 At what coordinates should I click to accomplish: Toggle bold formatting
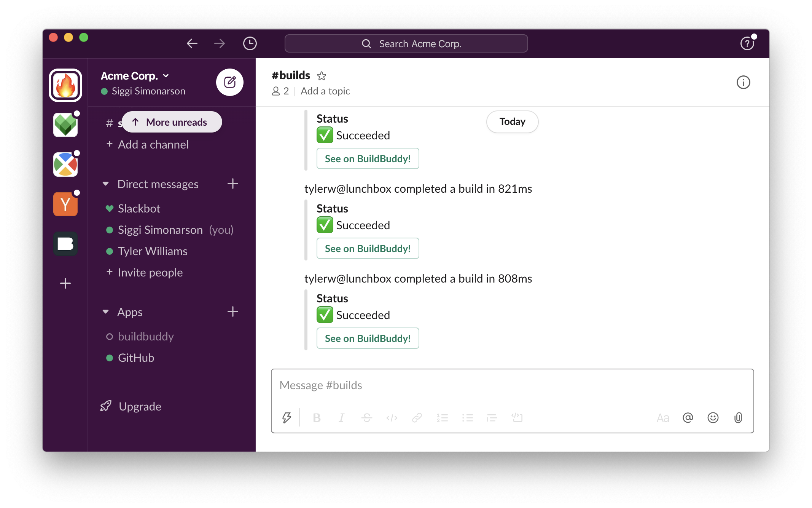[x=317, y=418]
